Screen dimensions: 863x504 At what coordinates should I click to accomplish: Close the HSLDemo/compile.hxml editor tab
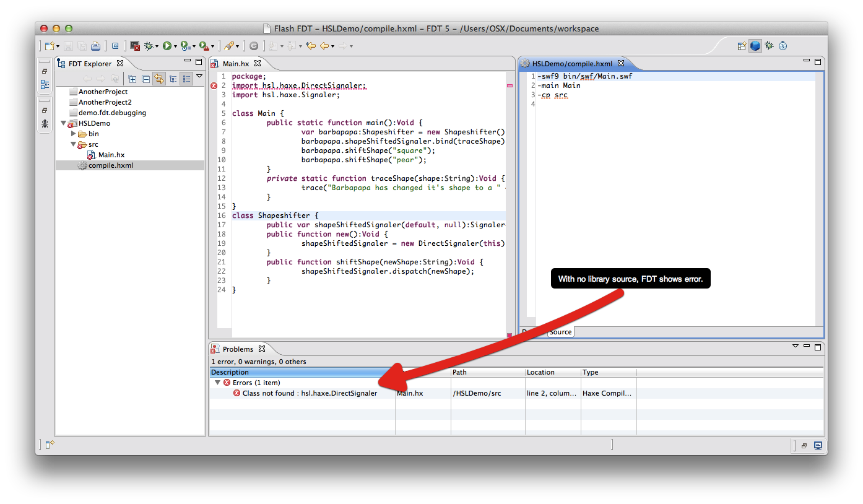[620, 63]
